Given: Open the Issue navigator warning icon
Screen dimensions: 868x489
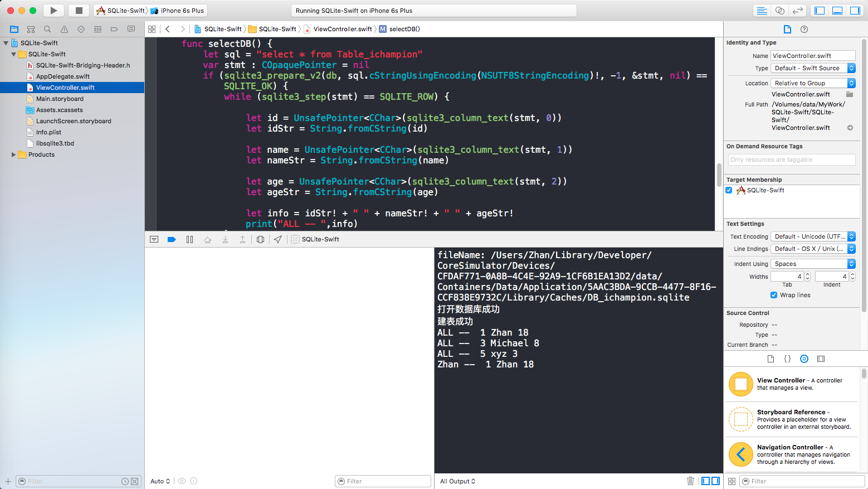Looking at the screenshot, I should coord(64,29).
